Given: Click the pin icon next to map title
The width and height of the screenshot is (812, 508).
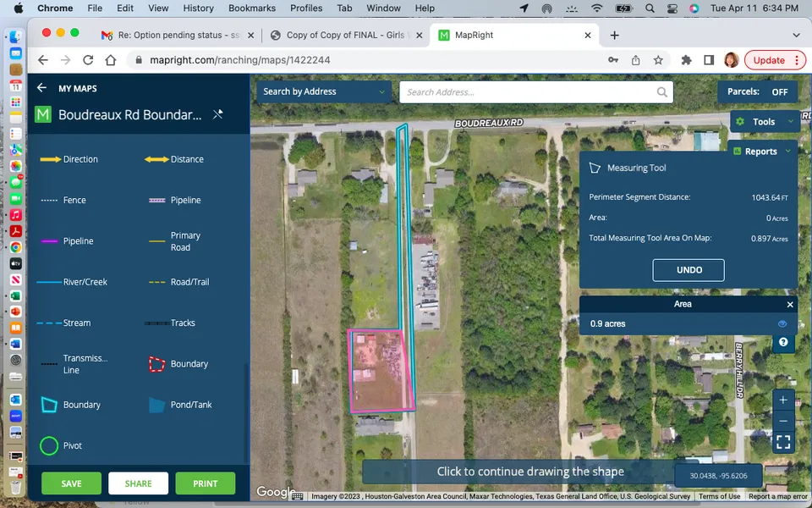Looking at the screenshot, I should pos(217,114).
